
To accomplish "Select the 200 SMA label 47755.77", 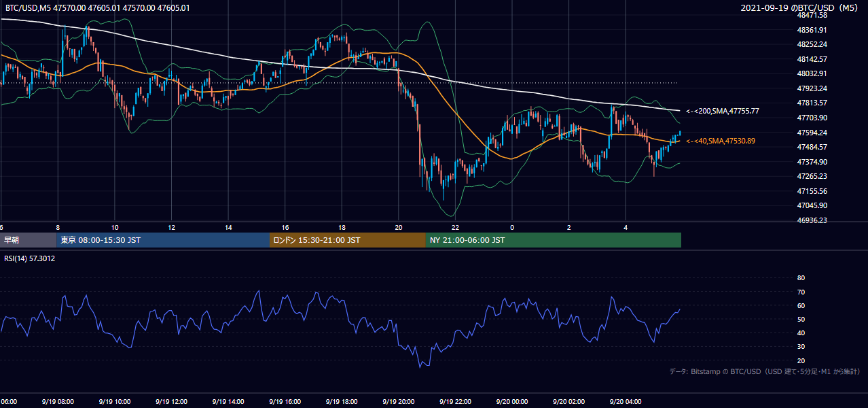I will tap(723, 111).
